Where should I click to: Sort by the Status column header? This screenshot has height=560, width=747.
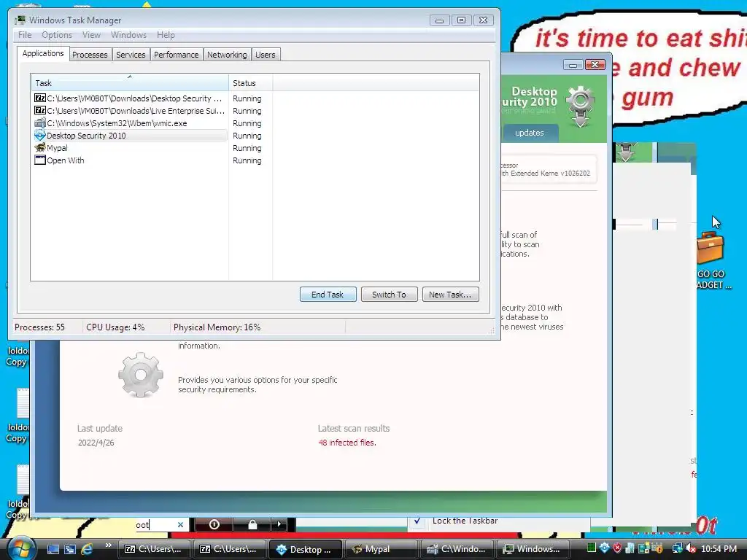click(x=250, y=83)
